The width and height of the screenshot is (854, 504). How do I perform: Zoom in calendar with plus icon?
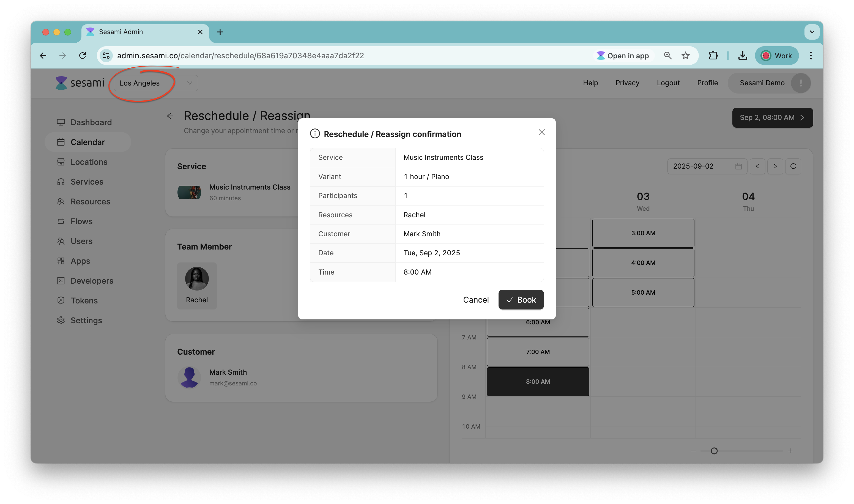point(790,451)
